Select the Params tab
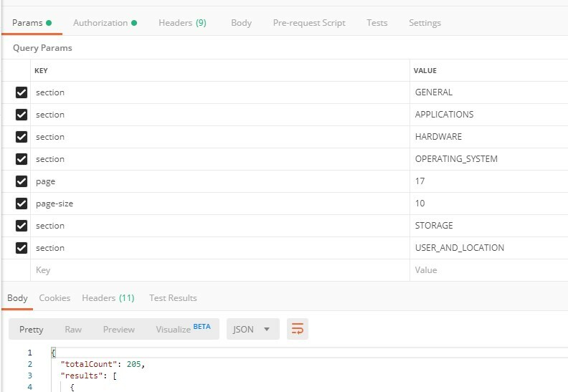Screen dimensions: 568x392 (32, 23)
